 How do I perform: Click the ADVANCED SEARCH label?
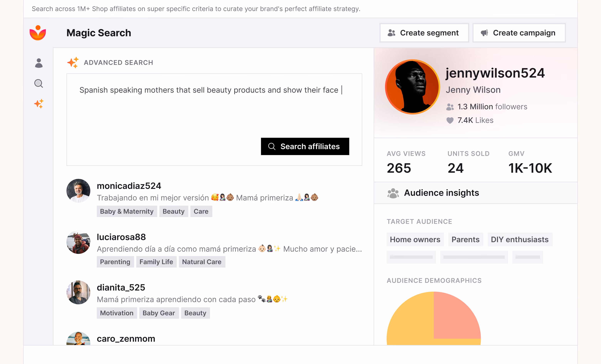118,63
